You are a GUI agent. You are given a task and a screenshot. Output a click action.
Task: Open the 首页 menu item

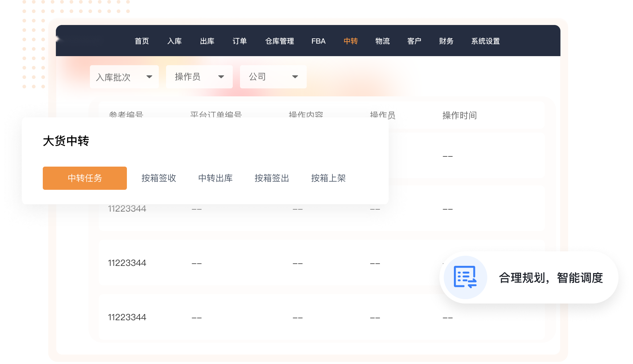pos(142,41)
